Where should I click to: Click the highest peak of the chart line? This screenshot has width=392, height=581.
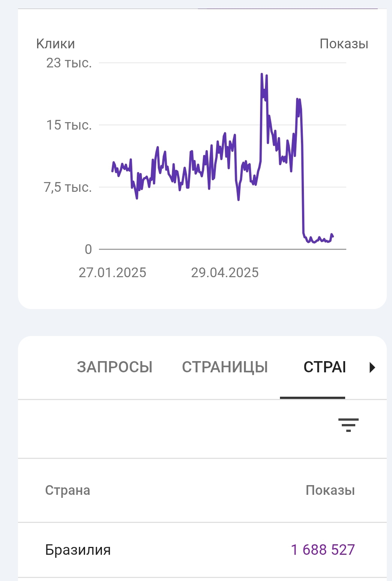[x=262, y=74]
